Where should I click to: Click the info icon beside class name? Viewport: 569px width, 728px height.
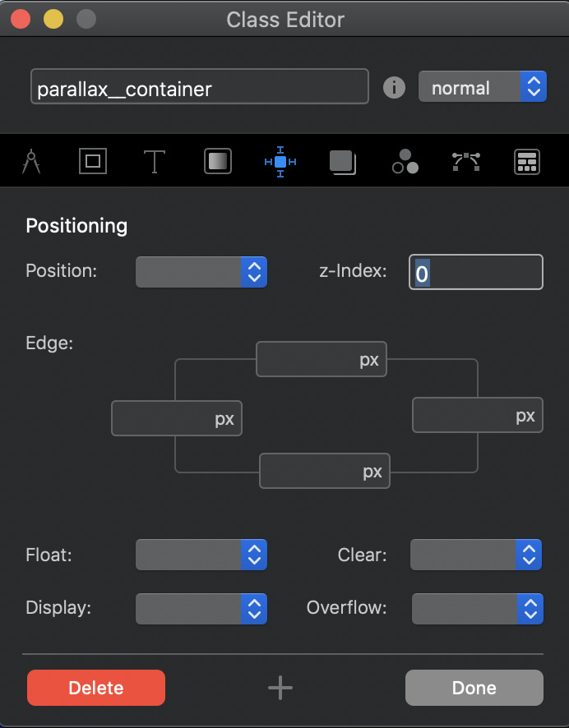pos(395,87)
